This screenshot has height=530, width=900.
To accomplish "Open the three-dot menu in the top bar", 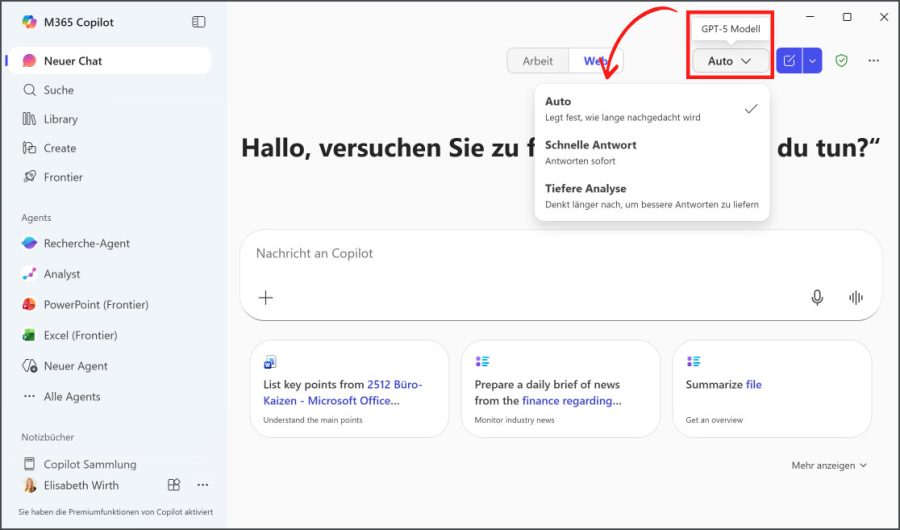I will pos(873,61).
